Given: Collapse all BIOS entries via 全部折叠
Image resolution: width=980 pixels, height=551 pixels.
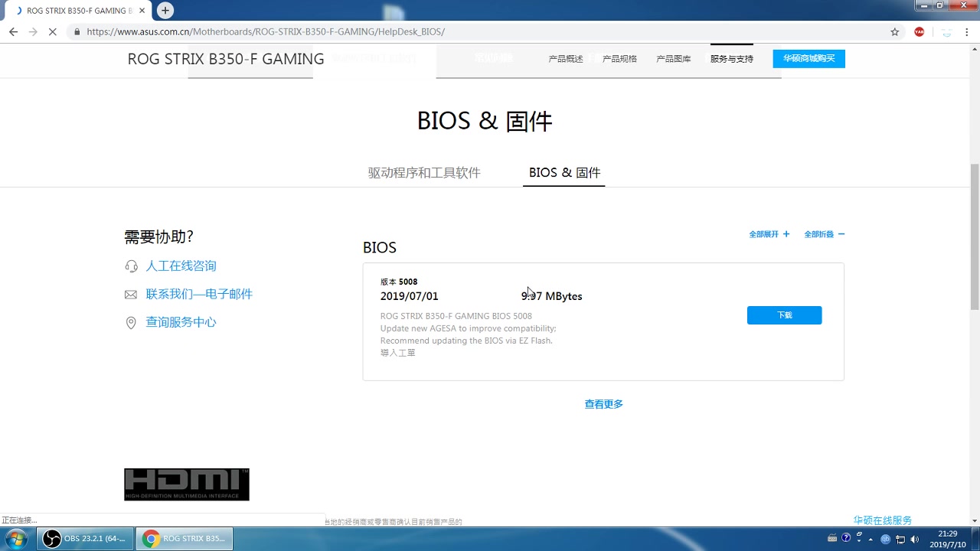Looking at the screenshot, I should (x=824, y=234).
